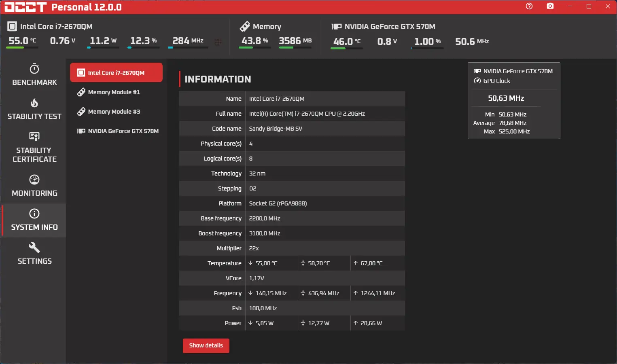The height and width of the screenshot is (364, 617).
Task: Click the maximum frequency value 1244,11 MHz
Action: coord(378,293)
